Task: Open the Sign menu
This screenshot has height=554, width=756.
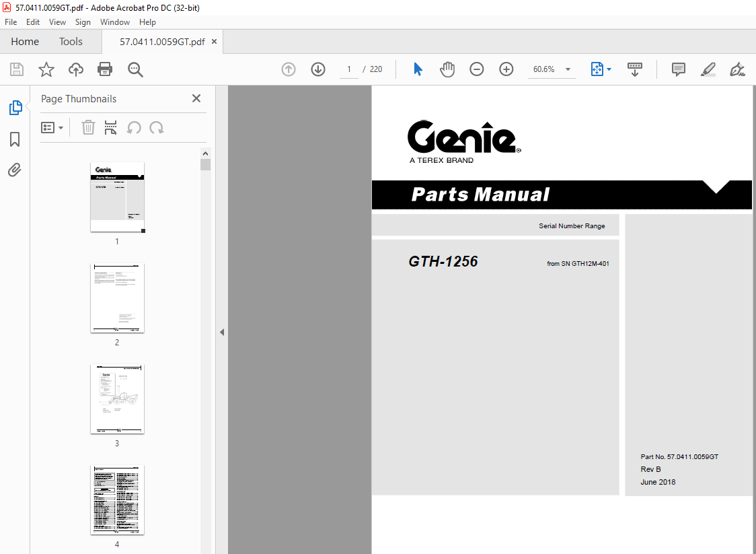Action: tap(83, 22)
